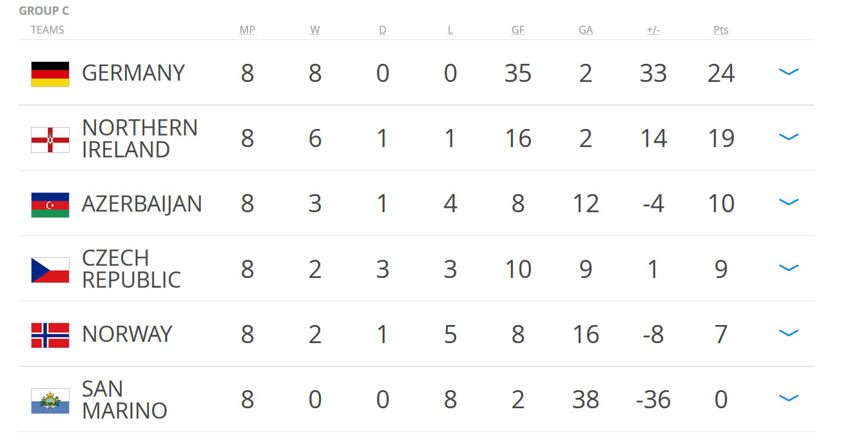Screen dimensions: 868x445
Task: Click the Azerbaijan flag icon
Action: [50, 204]
